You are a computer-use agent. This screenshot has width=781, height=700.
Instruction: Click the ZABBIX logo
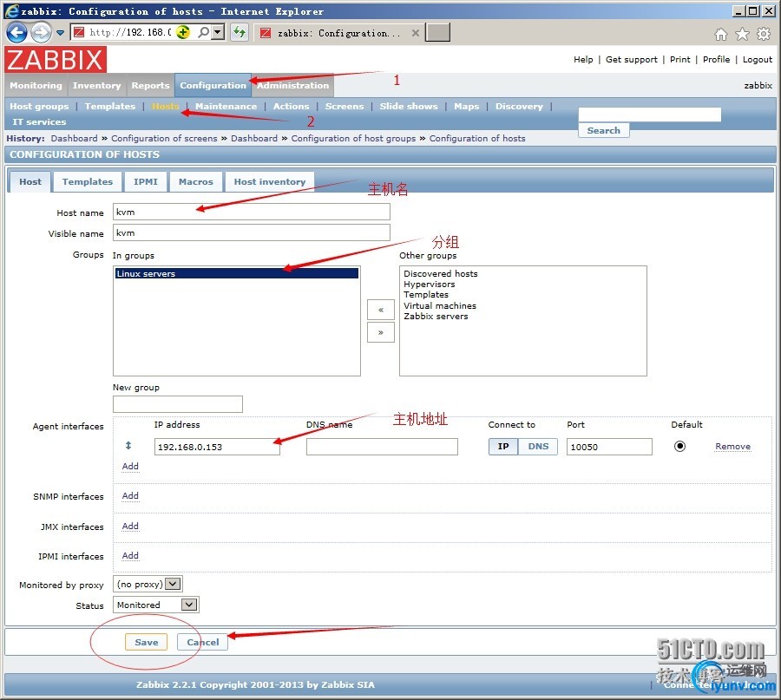point(56,60)
